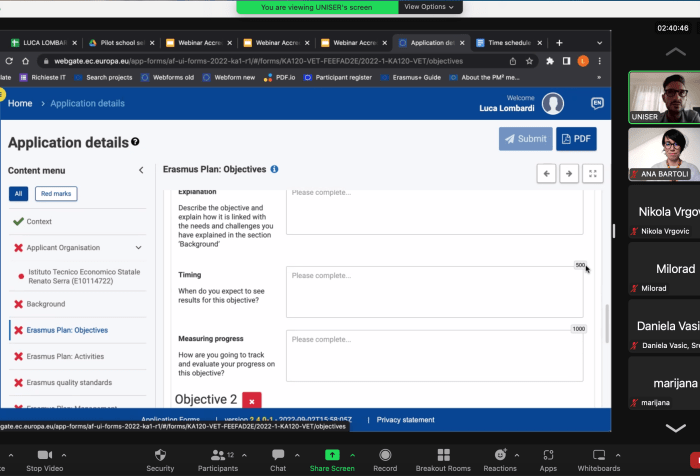This screenshot has height=476, width=700.
Task: Click the PDF export button
Action: click(x=576, y=139)
